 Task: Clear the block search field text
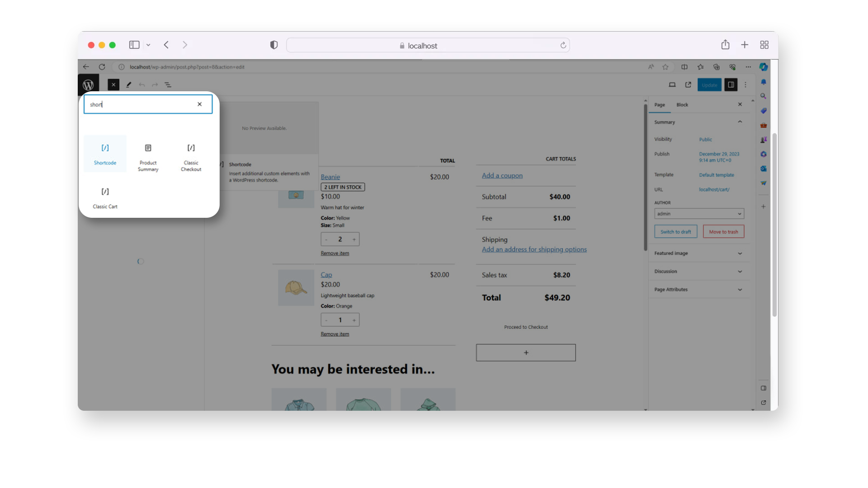(199, 104)
